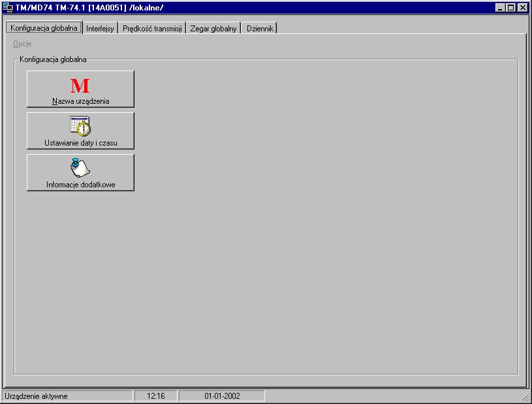Click the window resize grip corner

(x=525, y=397)
